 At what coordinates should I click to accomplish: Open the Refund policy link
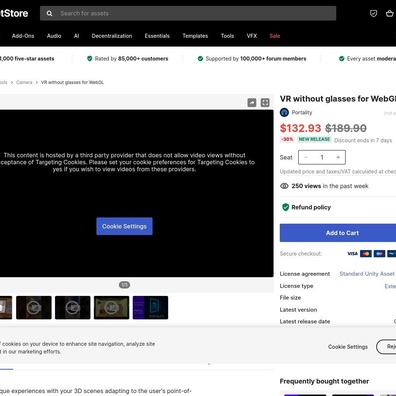point(311,207)
